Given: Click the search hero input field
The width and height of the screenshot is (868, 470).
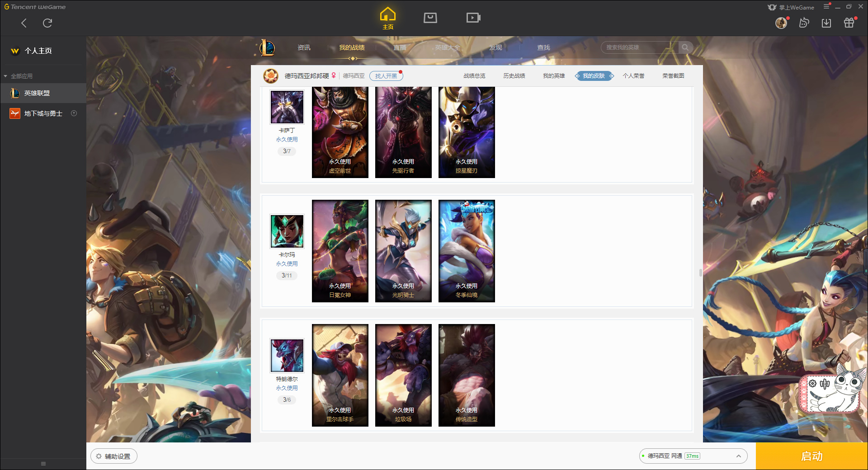Looking at the screenshot, I should pos(640,47).
